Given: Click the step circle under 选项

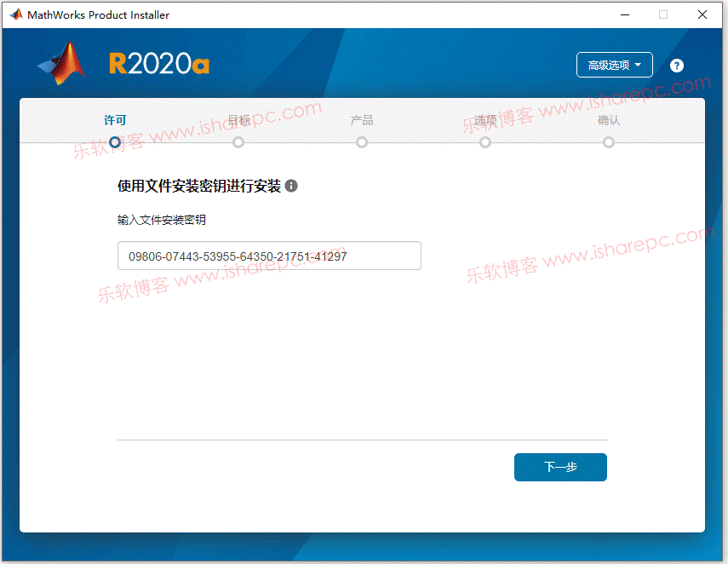Looking at the screenshot, I should [x=485, y=142].
